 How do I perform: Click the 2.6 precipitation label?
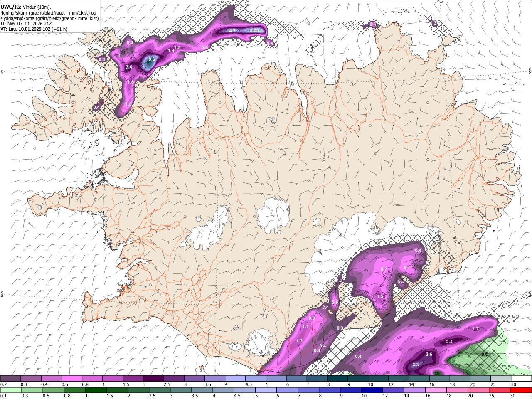pyautogui.click(x=429, y=355)
